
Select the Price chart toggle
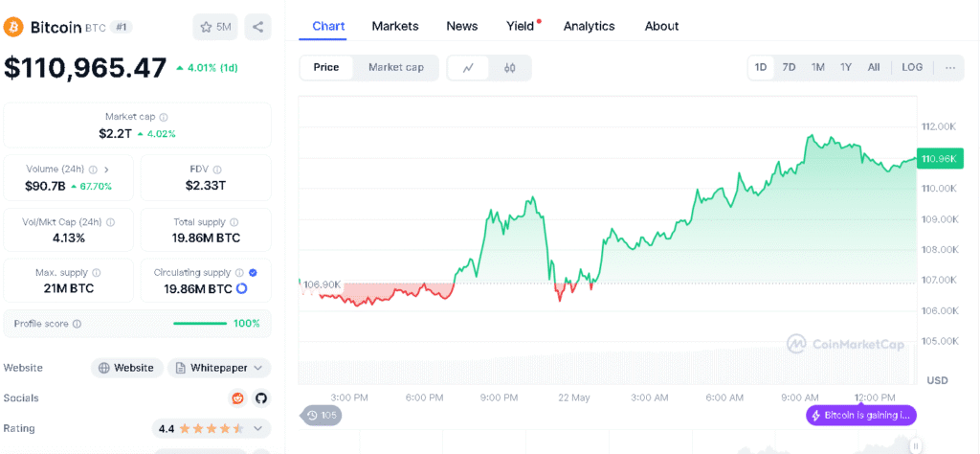(326, 68)
